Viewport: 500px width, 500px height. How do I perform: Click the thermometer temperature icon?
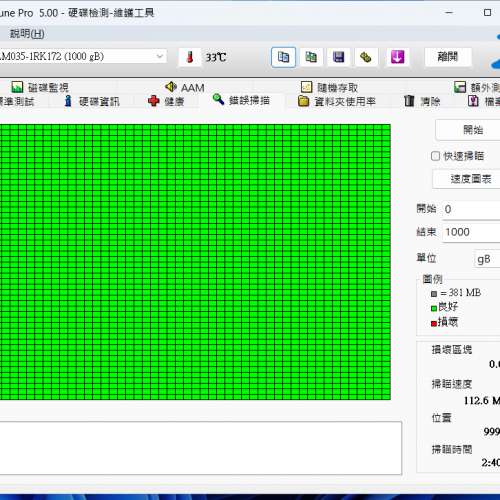click(x=190, y=57)
